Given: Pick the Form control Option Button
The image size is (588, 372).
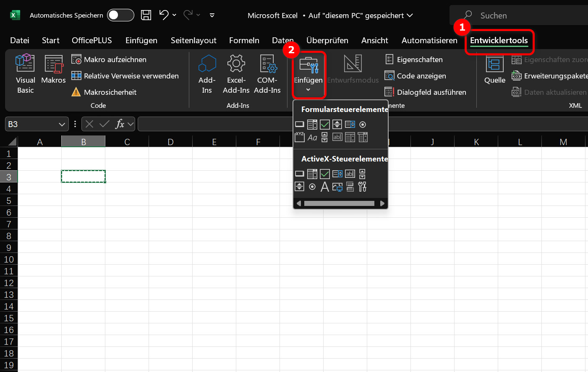Looking at the screenshot, I should 363,125.
